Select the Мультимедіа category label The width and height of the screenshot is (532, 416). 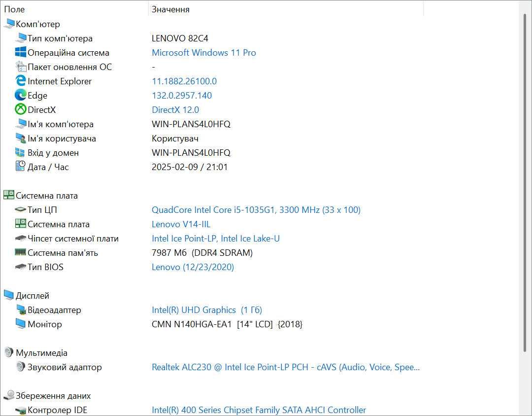tap(41, 353)
